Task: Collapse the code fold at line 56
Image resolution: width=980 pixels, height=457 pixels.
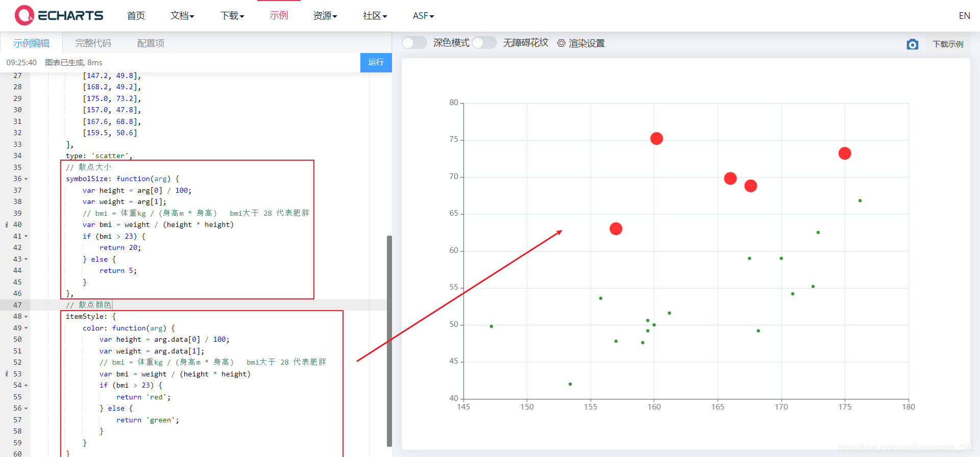Action: 26,409
